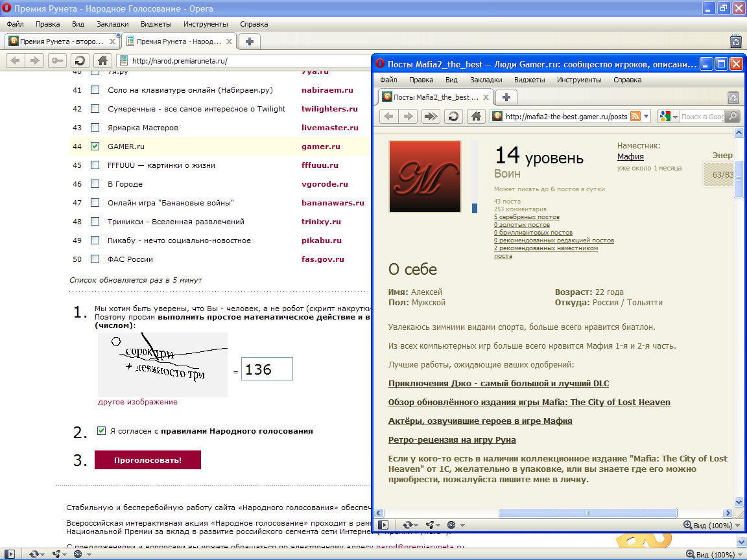Open Файл menu in Премия Рунета window
This screenshot has height=560, width=747.
tap(16, 24)
